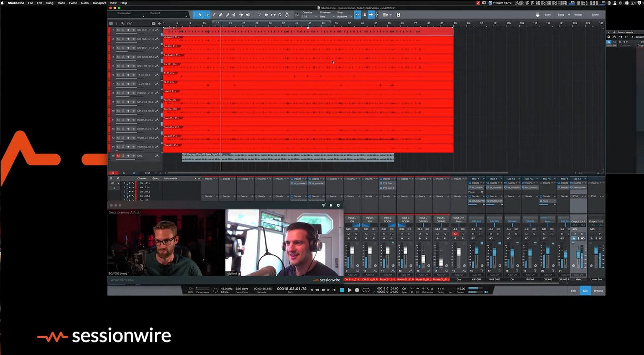Screen dimensions: 644x355
Task: Mute the Phone track in arrangement
Action: click(118, 147)
